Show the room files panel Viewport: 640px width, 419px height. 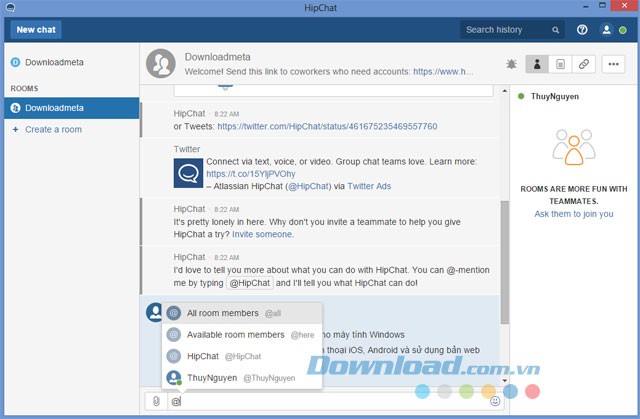point(560,64)
